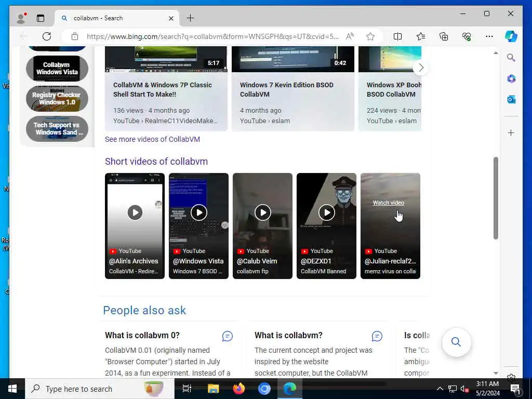Click Type here to search box
This screenshot has width=532, height=399.
[100, 389]
